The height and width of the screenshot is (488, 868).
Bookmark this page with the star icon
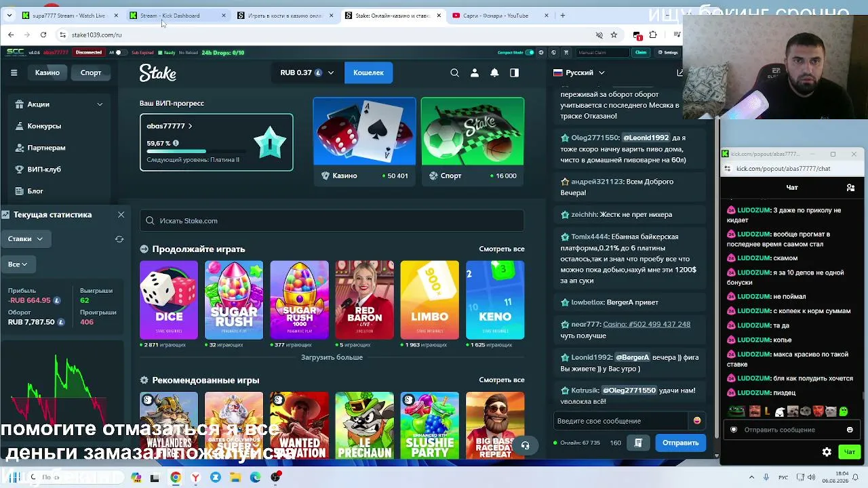614,35
